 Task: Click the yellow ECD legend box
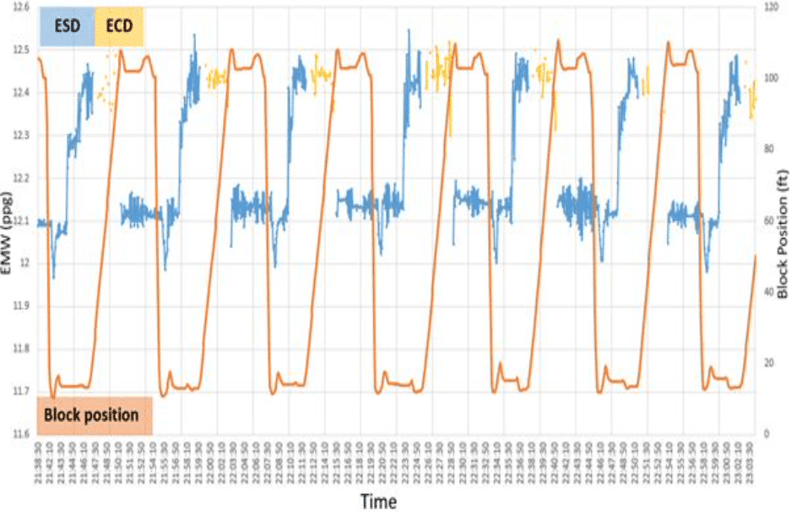point(118,26)
